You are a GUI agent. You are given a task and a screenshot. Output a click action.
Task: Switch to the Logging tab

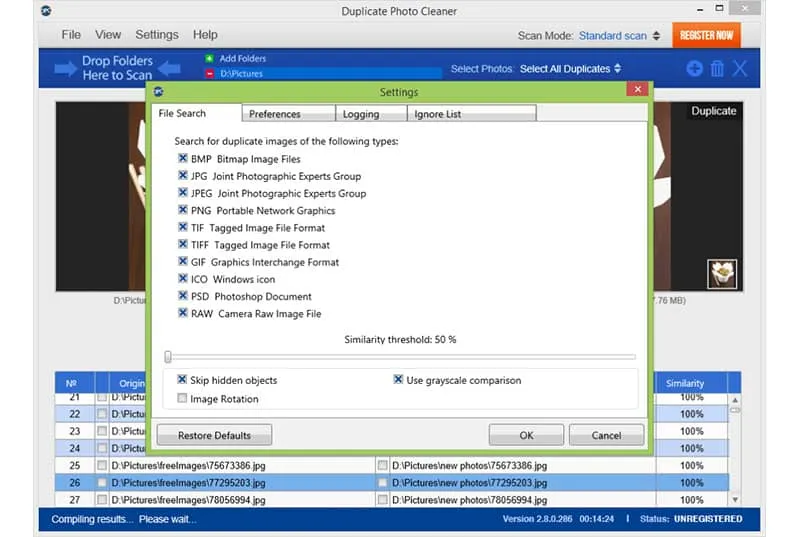[371, 114]
